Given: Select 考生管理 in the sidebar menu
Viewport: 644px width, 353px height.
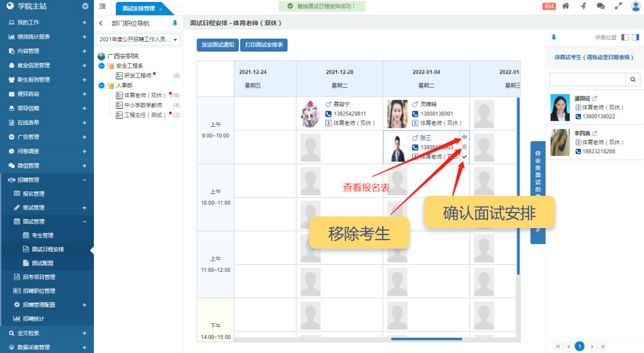Looking at the screenshot, I should point(43,235).
